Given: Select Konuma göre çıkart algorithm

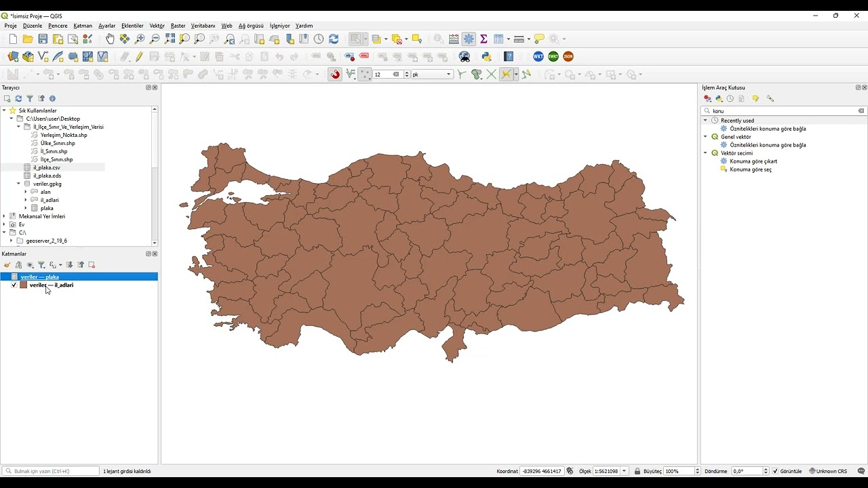Looking at the screenshot, I should click(x=753, y=161).
